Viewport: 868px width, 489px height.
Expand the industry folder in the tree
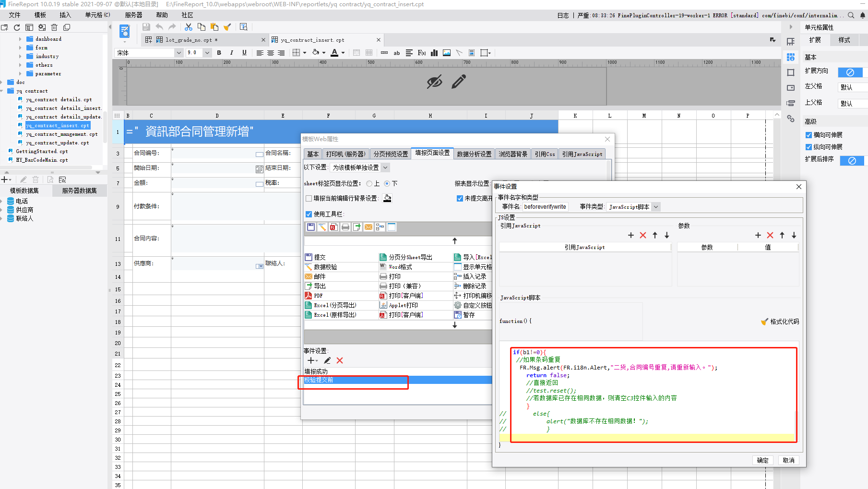[20, 56]
